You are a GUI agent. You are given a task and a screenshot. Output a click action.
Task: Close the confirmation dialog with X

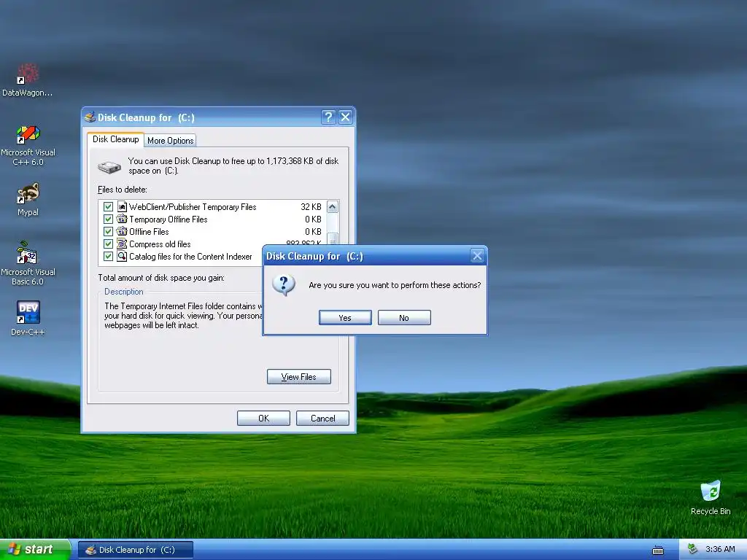[477, 256]
